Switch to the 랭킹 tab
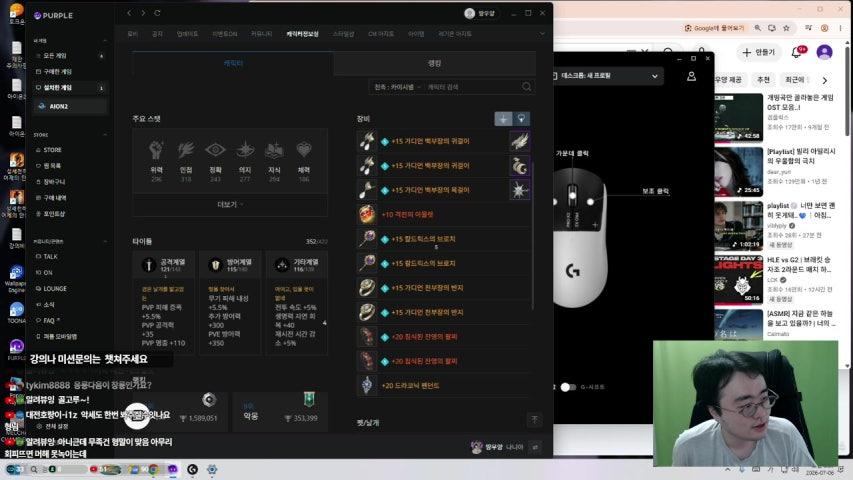853x480 pixels. pyautogui.click(x=434, y=64)
